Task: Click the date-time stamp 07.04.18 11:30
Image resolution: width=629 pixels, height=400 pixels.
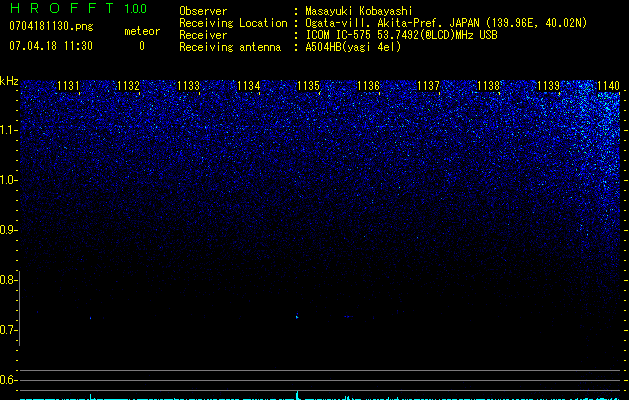Action: pyautogui.click(x=51, y=46)
